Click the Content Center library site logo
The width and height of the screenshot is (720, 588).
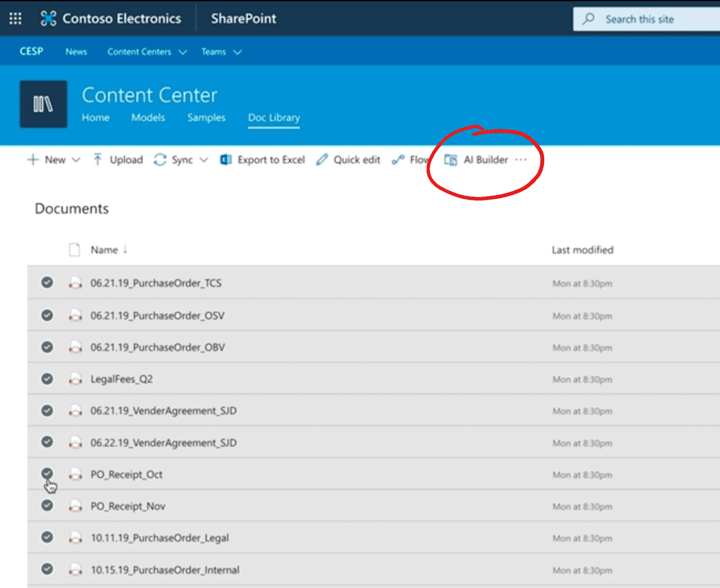pyautogui.click(x=43, y=104)
